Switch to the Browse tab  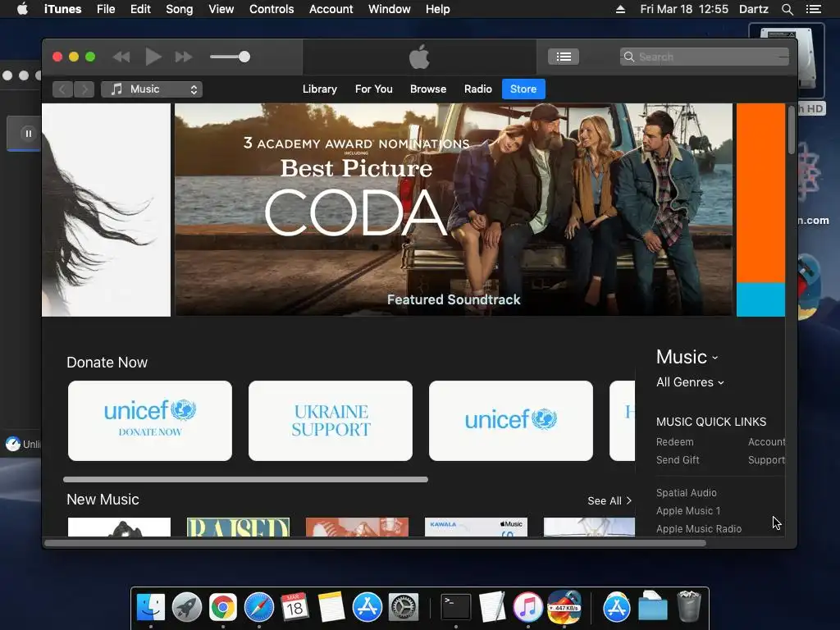click(x=428, y=89)
